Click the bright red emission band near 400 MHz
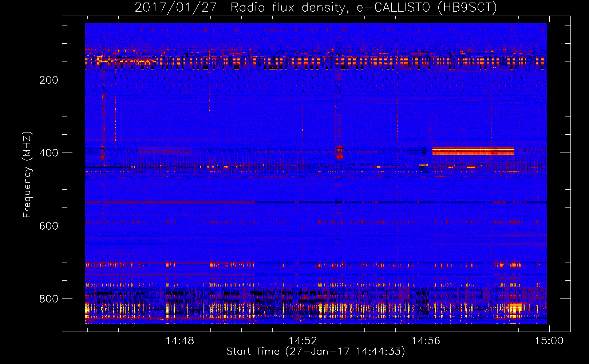 pos(473,151)
